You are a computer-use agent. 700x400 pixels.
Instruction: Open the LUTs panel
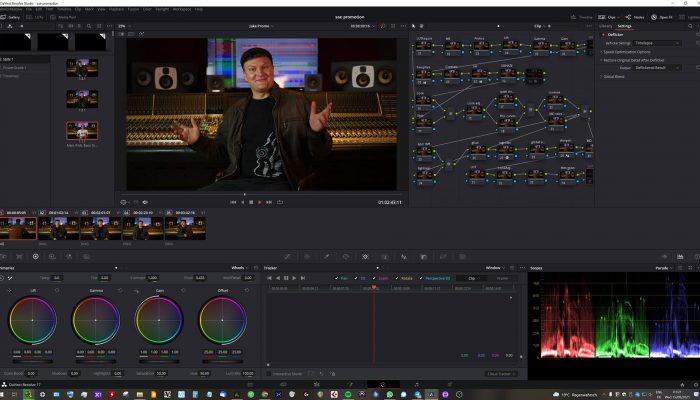click(34, 17)
